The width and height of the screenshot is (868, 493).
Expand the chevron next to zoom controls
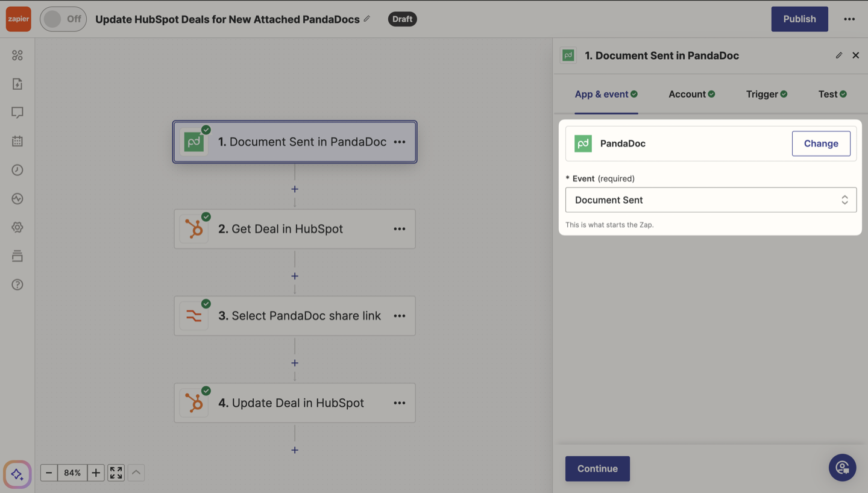coord(136,473)
